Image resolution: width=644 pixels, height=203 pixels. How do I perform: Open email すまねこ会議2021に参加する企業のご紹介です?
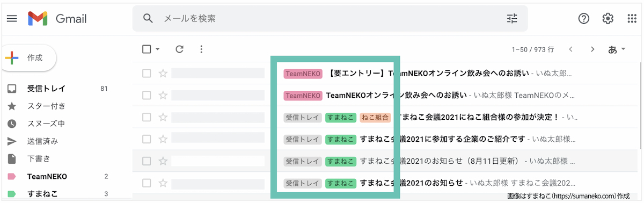pyautogui.click(x=442, y=139)
